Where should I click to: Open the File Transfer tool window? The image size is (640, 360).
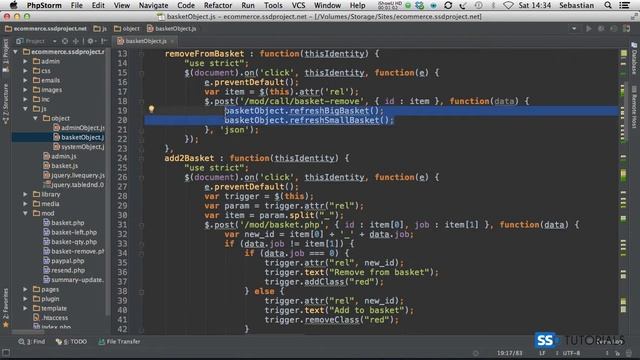click(x=119, y=342)
